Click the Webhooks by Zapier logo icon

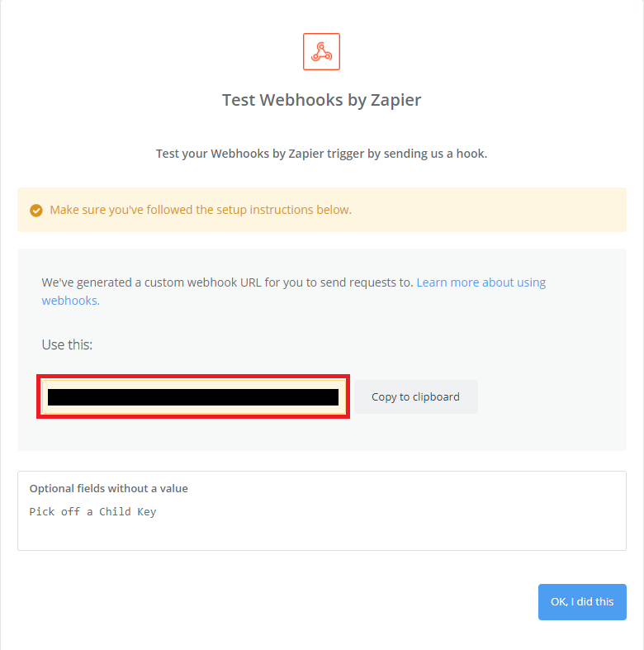321,51
